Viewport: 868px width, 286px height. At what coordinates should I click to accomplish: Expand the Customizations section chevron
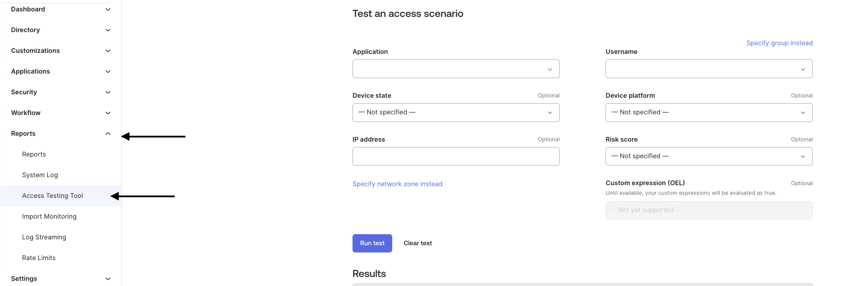point(108,51)
